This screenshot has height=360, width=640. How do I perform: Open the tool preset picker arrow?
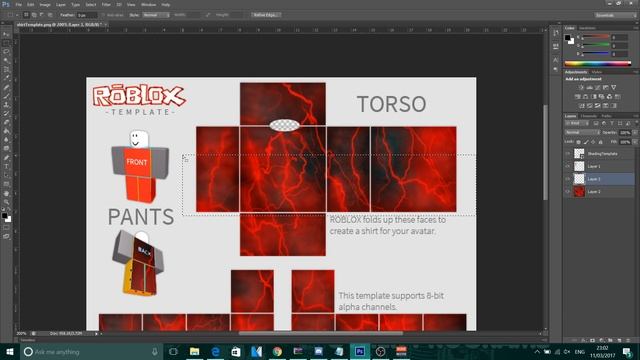pos(17,15)
